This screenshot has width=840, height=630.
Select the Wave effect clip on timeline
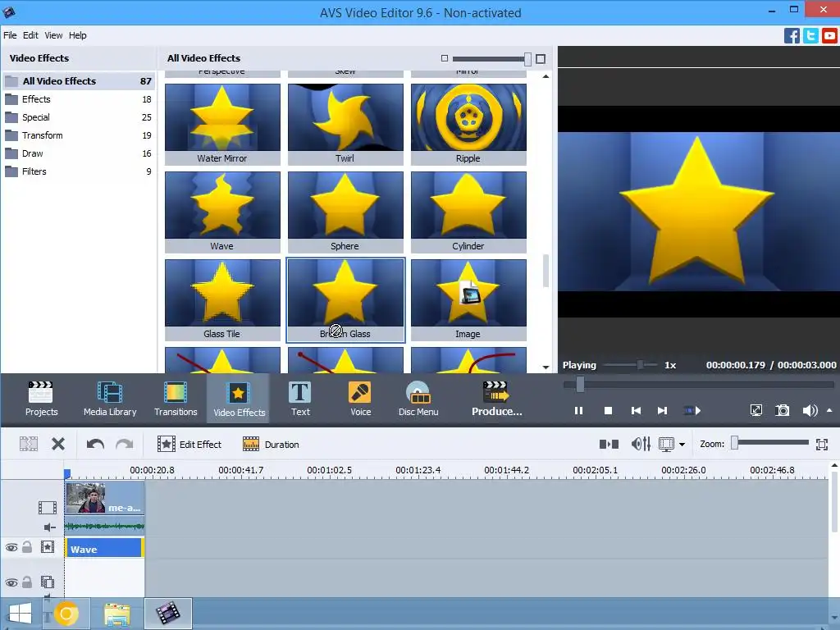104,549
